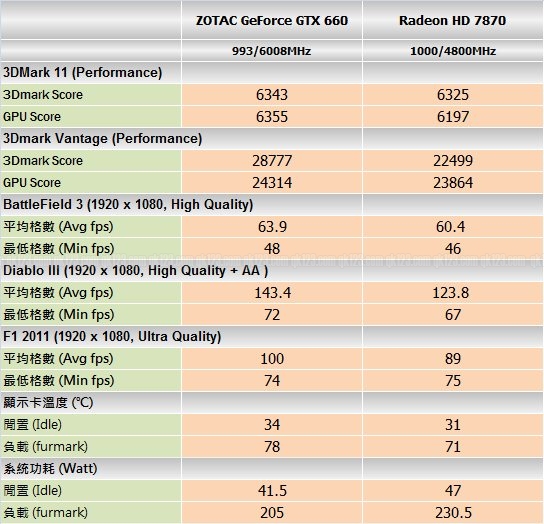The image size is (544, 524).
Task: Select the 系統功耗 (Watt) section heading
Action: point(50,468)
